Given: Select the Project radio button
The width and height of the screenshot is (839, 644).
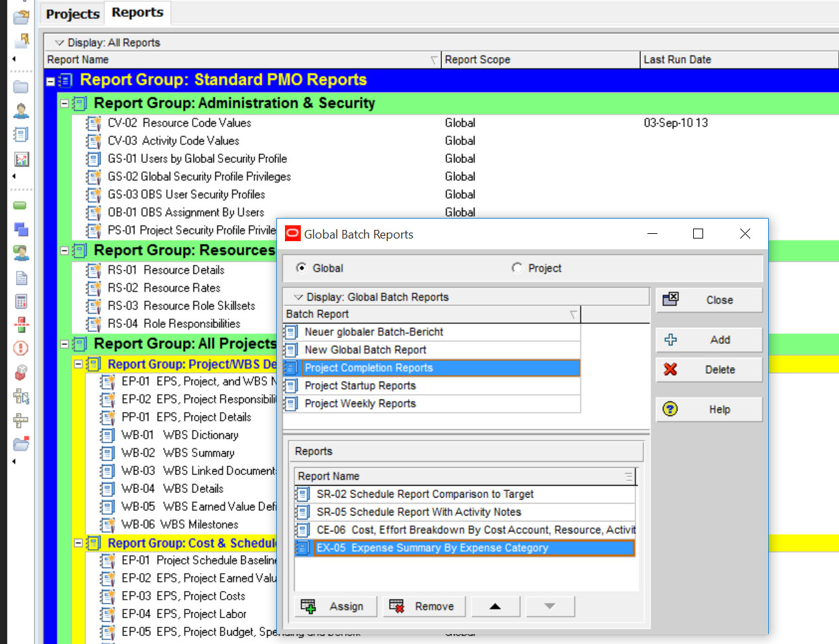Looking at the screenshot, I should [x=517, y=268].
